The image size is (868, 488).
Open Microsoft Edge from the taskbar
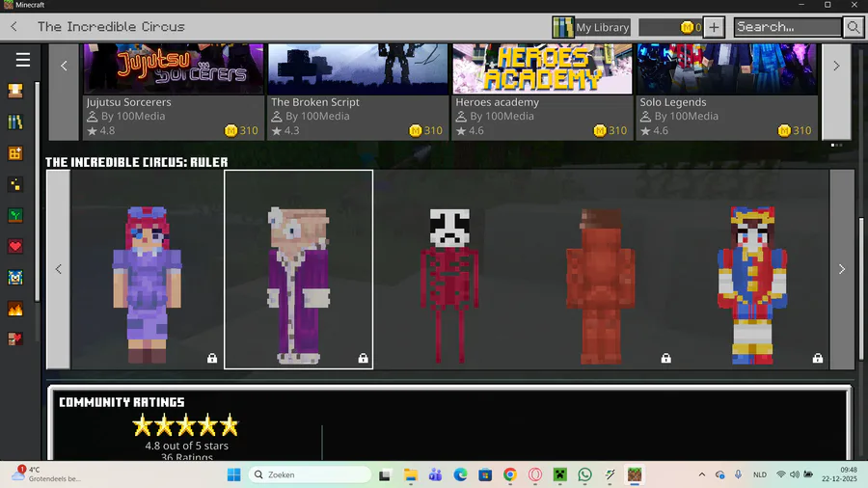click(460, 474)
